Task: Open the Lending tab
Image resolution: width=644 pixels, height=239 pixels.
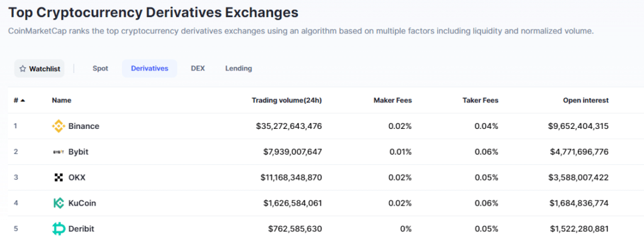Action: coord(238,69)
